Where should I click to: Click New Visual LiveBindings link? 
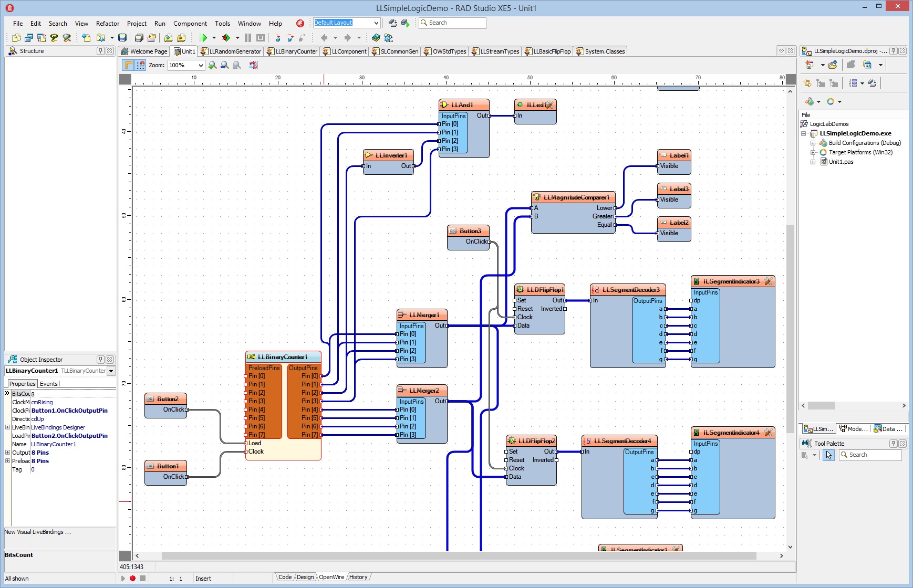[x=37, y=532]
